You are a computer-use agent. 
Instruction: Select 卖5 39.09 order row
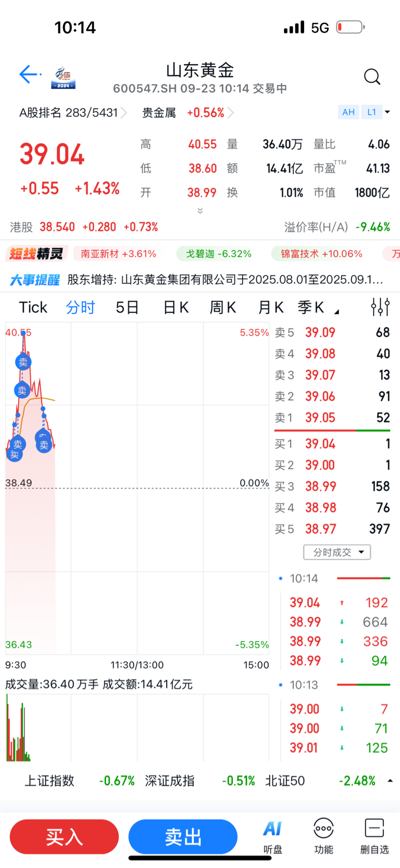pyautogui.click(x=332, y=333)
